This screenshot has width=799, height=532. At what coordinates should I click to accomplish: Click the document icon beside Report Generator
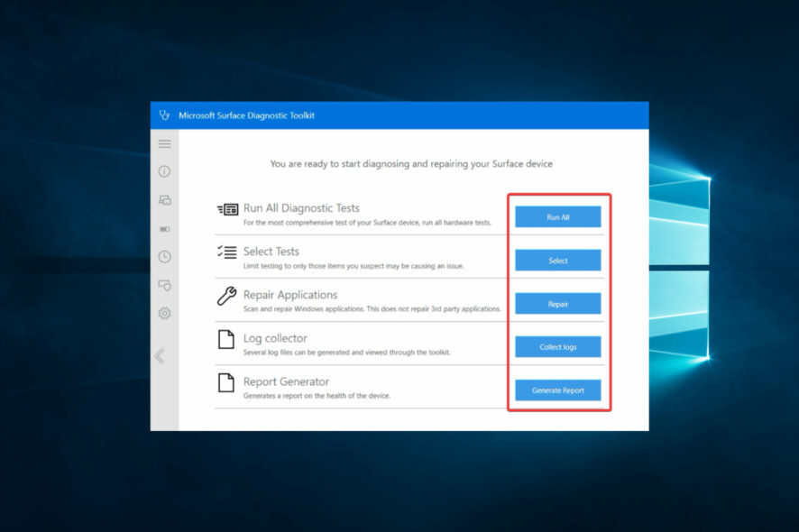click(226, 382)
